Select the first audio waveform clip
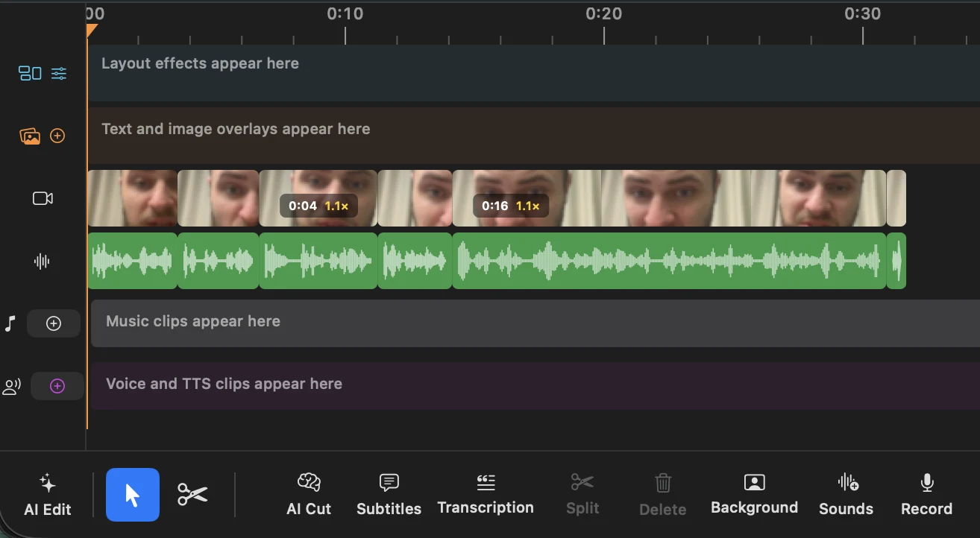The height and width of the screenshot is (538, 980). [133, 261]
